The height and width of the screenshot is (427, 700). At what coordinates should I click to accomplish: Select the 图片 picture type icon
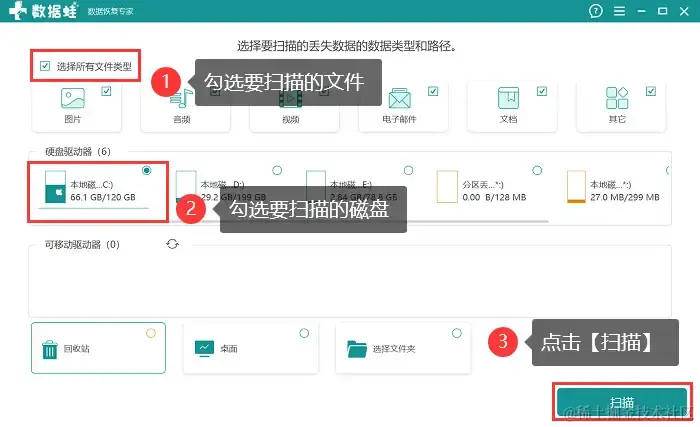(73, 98)
